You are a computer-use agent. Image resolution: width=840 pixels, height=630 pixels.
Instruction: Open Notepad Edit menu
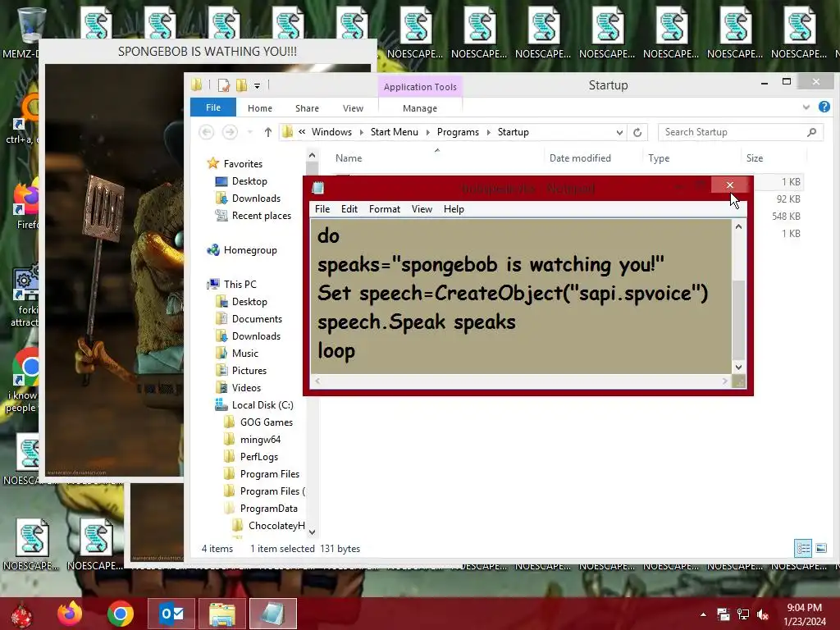349,209
